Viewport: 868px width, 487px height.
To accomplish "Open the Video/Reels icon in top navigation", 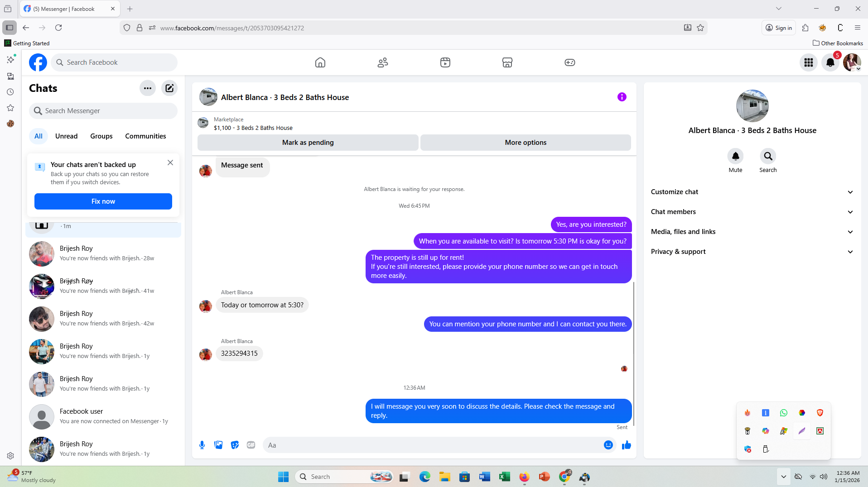I will 445,62.
